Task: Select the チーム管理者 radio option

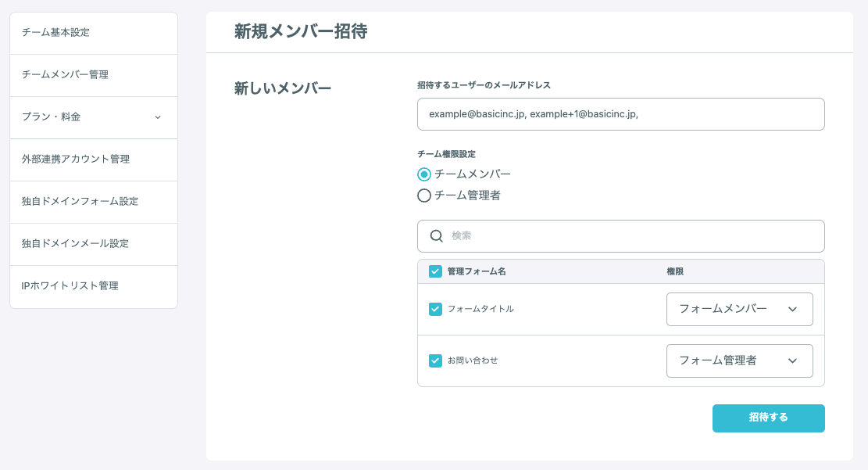Action: pyautogui.click(x=424, y=196)
